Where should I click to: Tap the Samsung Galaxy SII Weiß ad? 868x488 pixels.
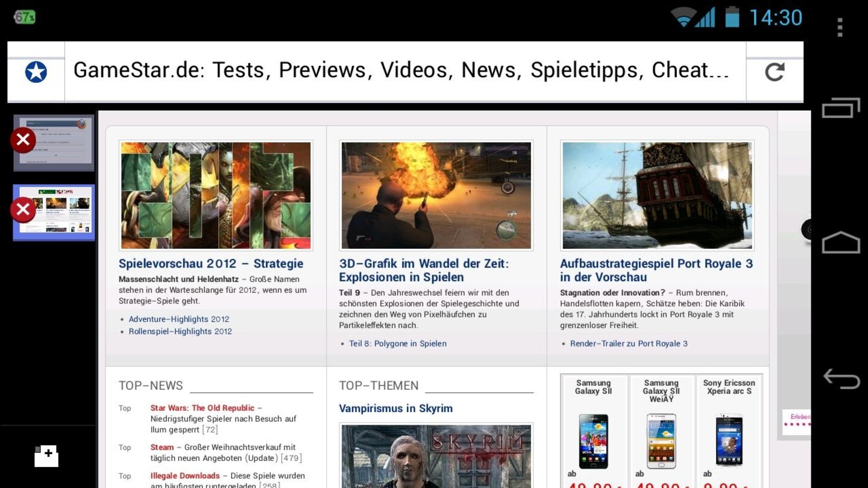point(661,441)
